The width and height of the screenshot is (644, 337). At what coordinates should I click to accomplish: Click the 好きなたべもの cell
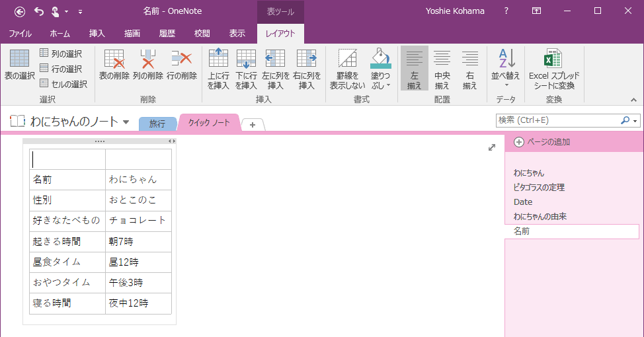(67, 221)
